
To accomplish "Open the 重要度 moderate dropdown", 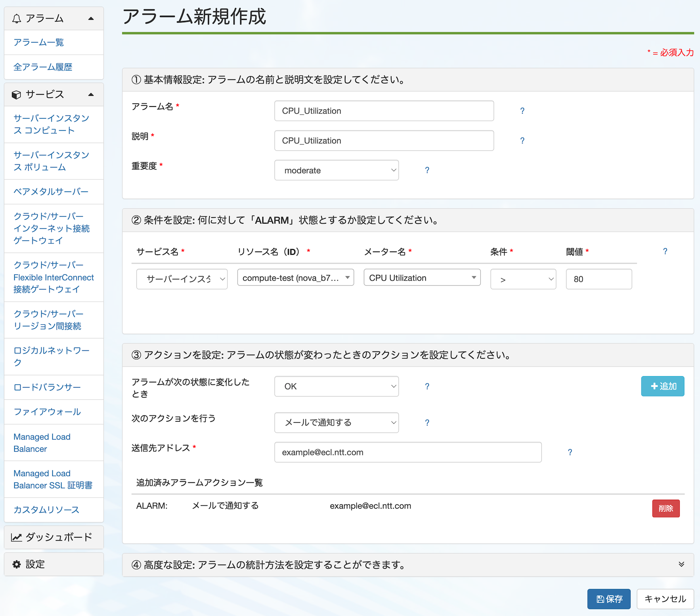I will point(336,170).
